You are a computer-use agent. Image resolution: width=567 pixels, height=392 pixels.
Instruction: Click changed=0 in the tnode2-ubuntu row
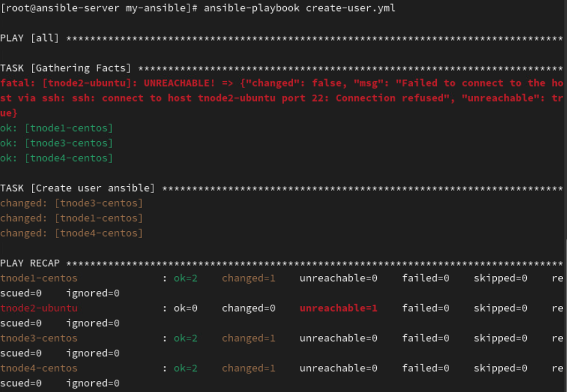click(x=249, y=308)
